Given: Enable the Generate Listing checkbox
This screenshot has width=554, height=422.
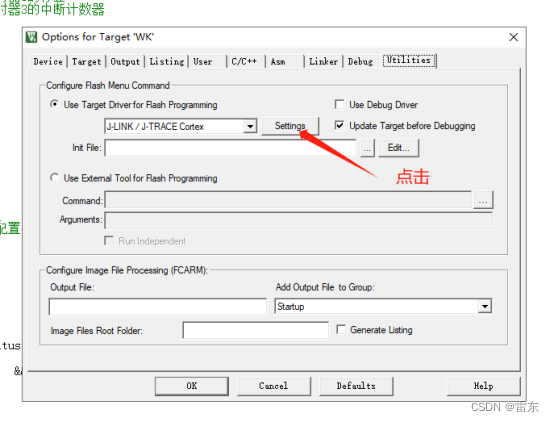Looking at the screenshot, I should pos(341,330).
